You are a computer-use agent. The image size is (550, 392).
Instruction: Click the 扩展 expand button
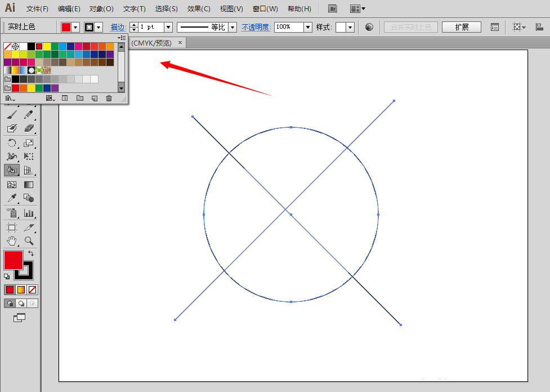coord(461,27)
